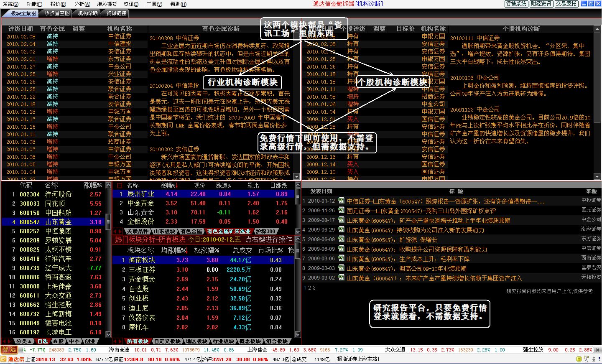The width and height of the screenshot is (602, 364).
Task: Switch to 有色金属 related tab
Action: click(192, 231)
